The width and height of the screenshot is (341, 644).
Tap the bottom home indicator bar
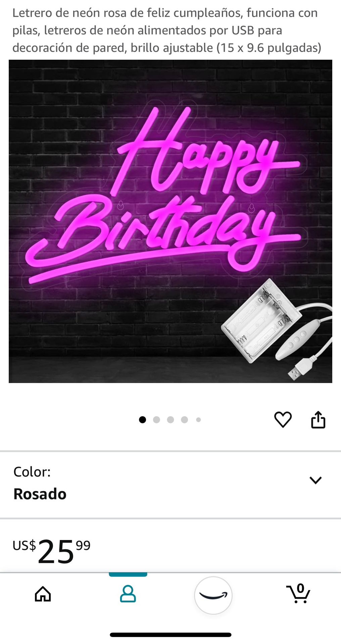point(170,635)
